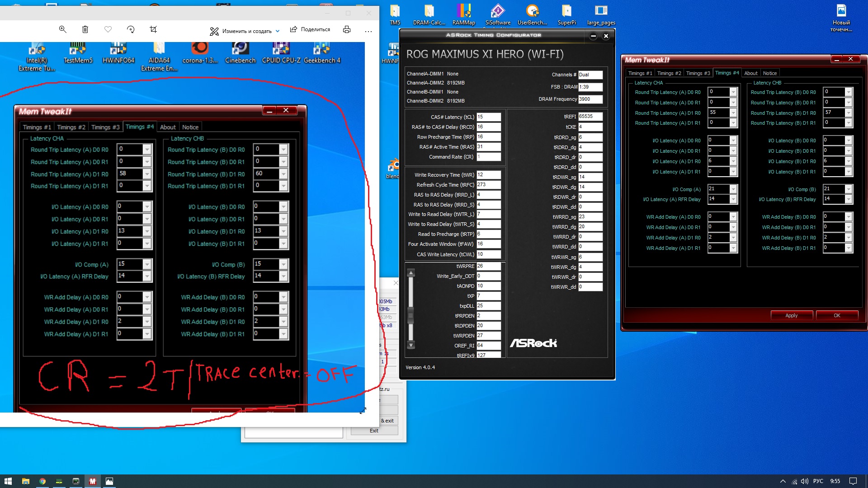Click the delete trash icon in Photos
Screen dimensions: 868x488
point(85,29)
